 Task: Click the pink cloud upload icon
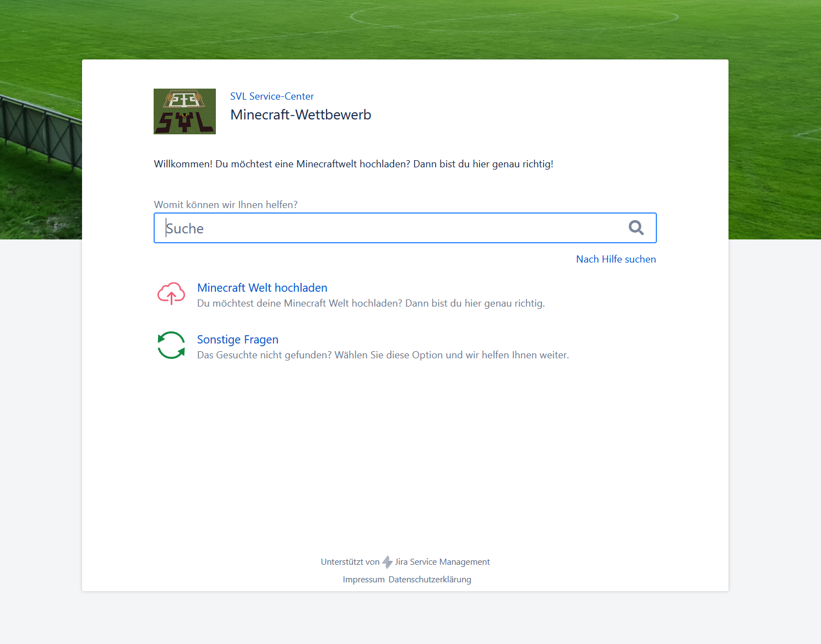pos(171,294)
